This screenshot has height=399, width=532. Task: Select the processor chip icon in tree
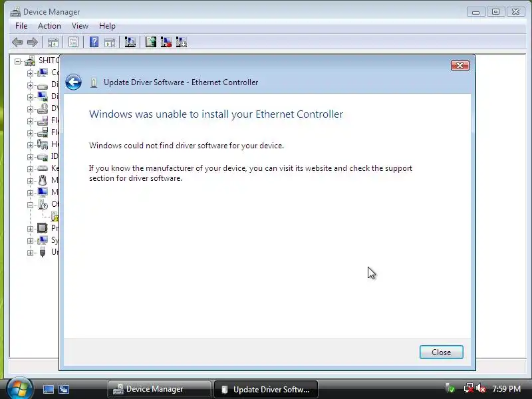tap(43, 227)
